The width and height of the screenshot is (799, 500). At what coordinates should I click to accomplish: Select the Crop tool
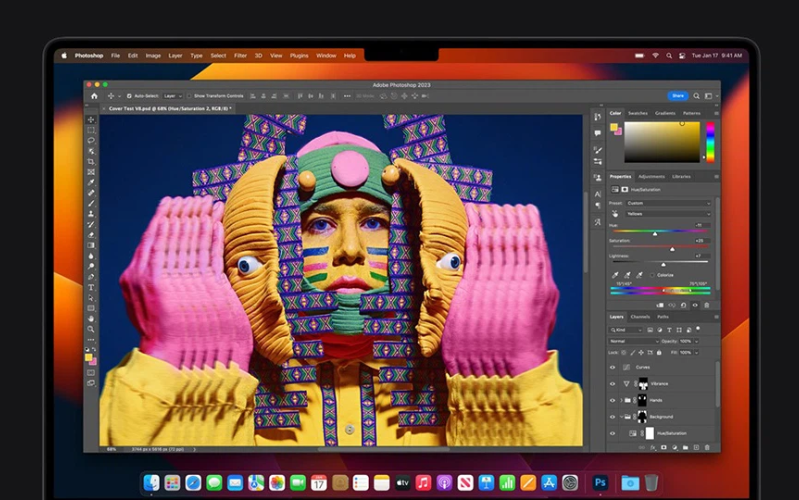click(91, 161)
